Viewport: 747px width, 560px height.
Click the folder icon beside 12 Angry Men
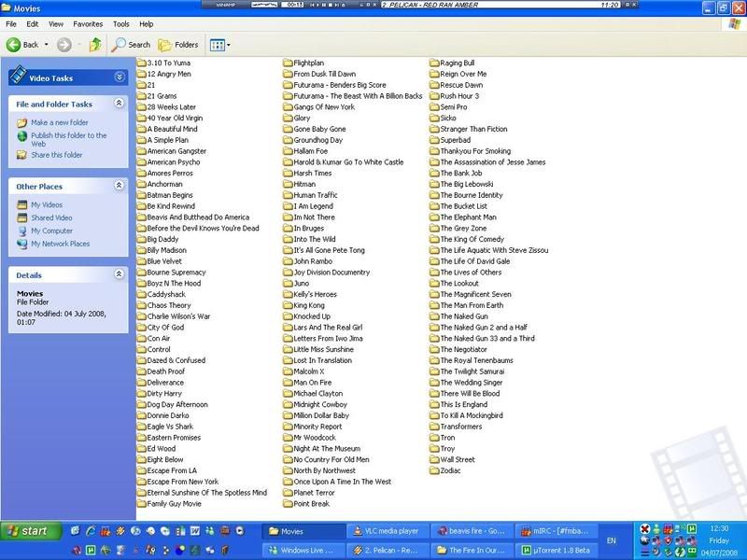coord(142,74)
